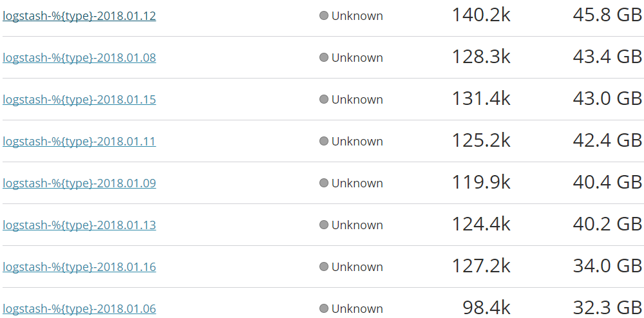This screenshot has width=644, height=318.
Task: Open the logstash-%{type}-2018.01.08 index link
Action: pyautogui.click(x=79, y=58)
